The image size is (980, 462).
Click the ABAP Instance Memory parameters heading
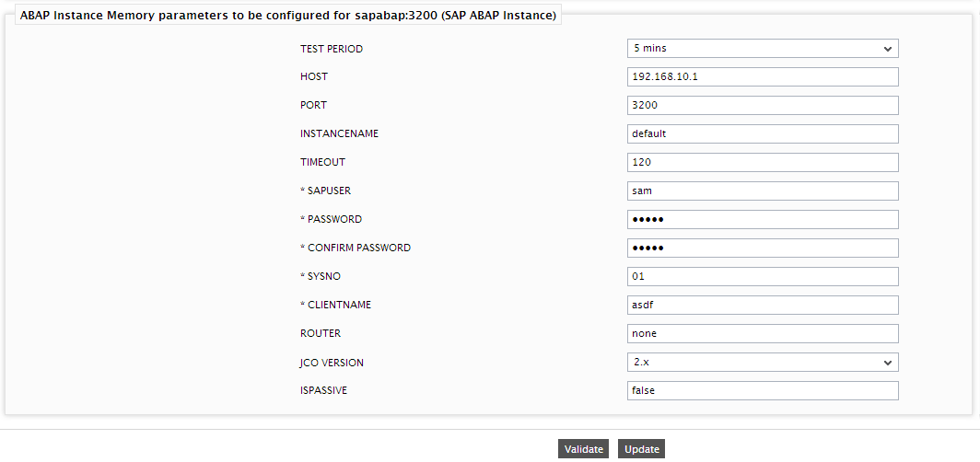(x=288, y=16)
